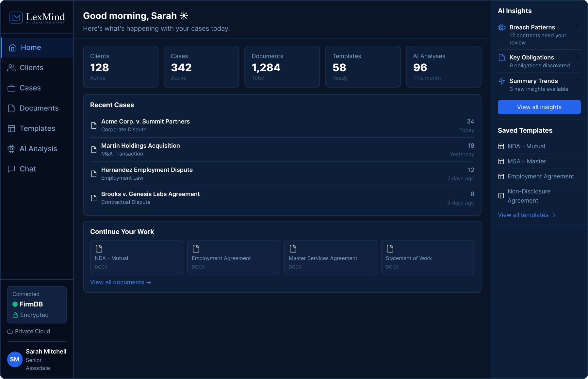Open the Employment Agreement document card
This screenshot has width=588, height=379.
point(234,257)
